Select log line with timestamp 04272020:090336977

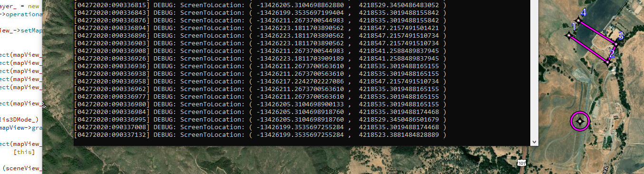point(261,96)
